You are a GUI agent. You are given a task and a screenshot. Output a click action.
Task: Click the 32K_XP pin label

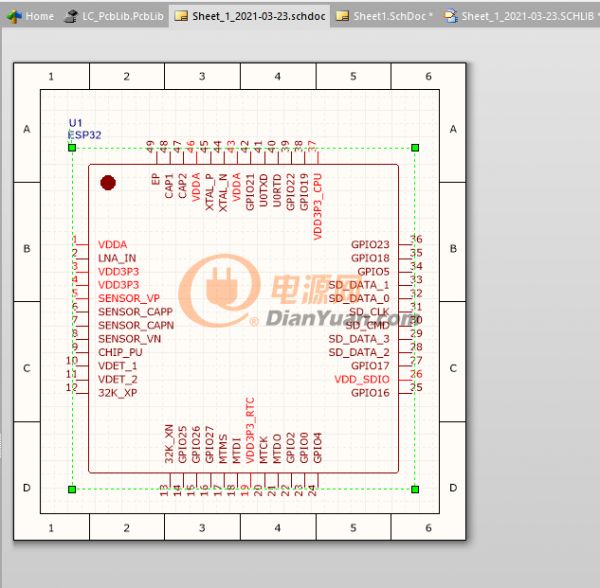pyautogui.click(x=117, y=393)
